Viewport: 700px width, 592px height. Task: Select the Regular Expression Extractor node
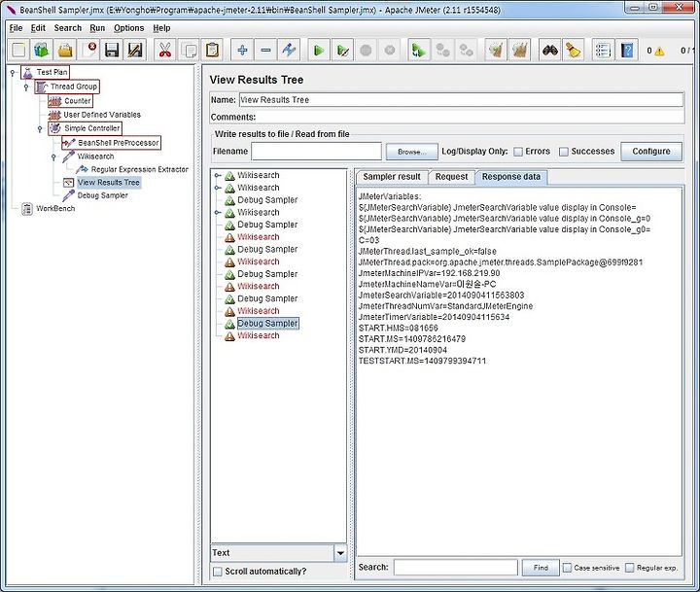click(x=132, y=170)
